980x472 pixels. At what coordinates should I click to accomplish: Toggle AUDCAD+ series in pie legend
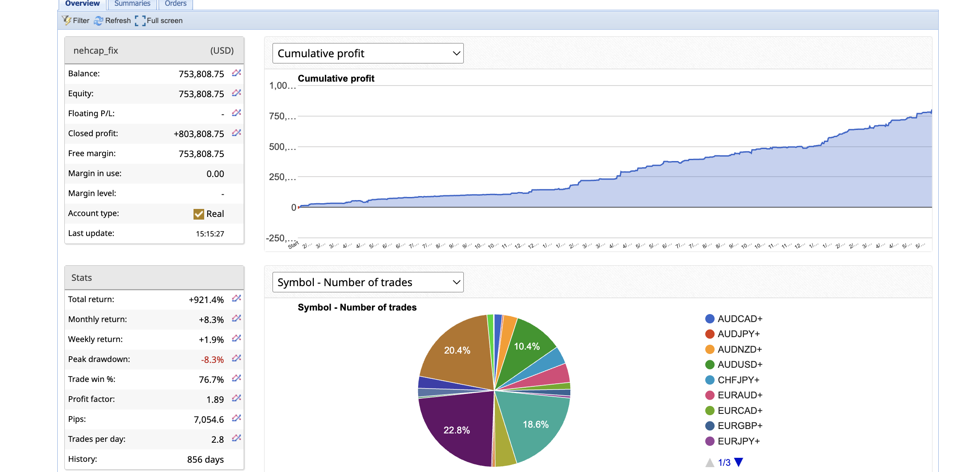(739, 319)
